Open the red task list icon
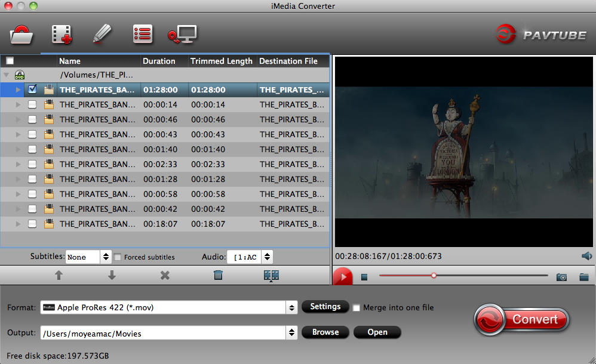Screen dimensions: 596x364 (x=143, y=34)
